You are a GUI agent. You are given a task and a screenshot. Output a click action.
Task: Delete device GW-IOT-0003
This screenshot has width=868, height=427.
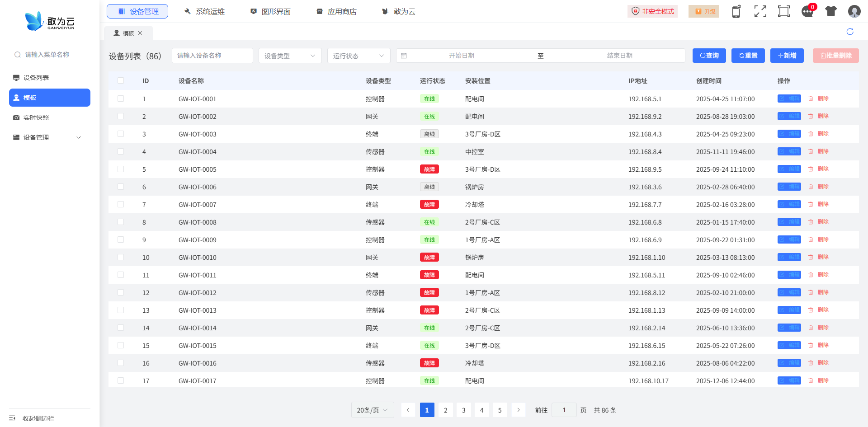[x=818, y=134]
